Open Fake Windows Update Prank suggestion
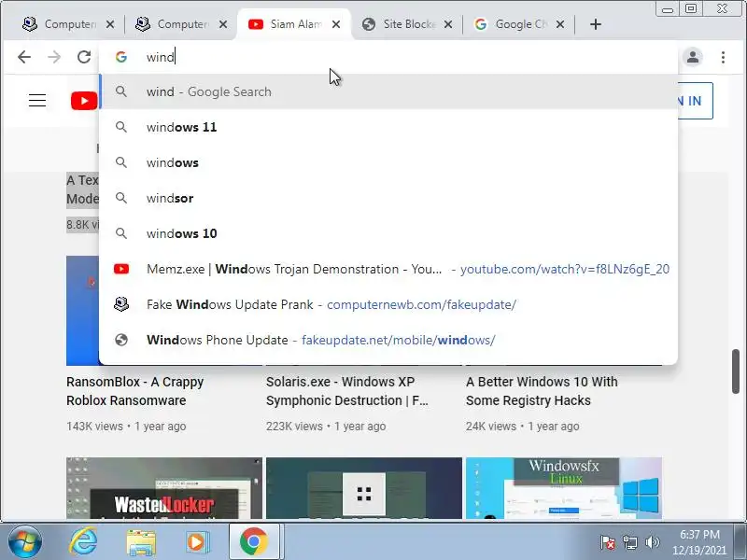 click(x=388, y=305)
